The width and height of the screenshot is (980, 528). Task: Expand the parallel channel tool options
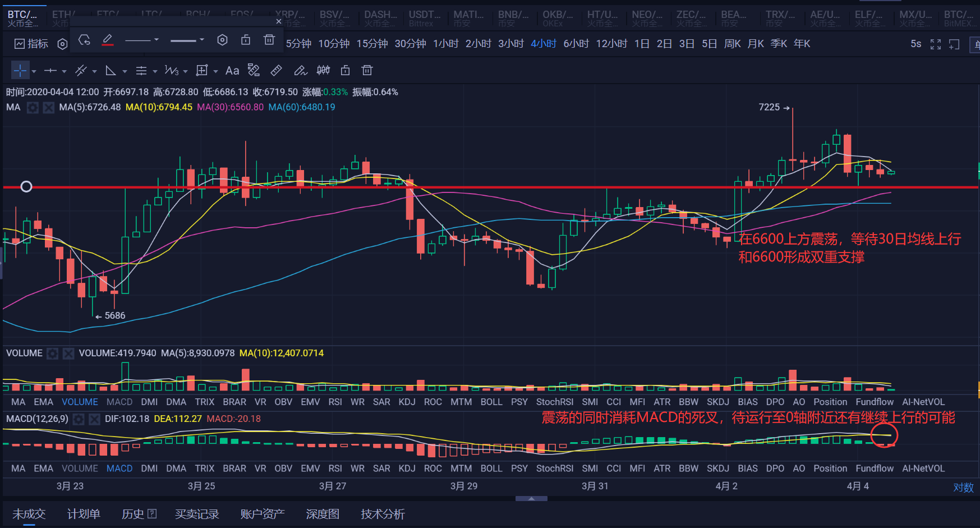click(x=94, y=71)
